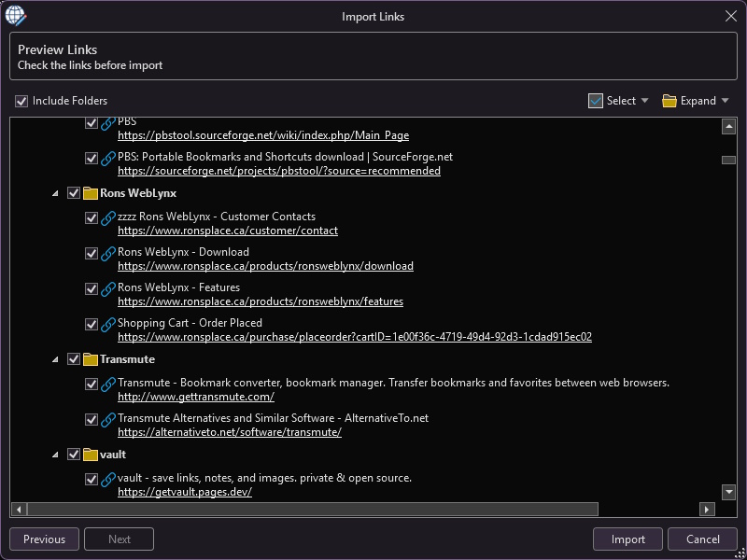
Task: Click link icon for Transmute - Bookmark converter entry
Action: click(x=108, y=384)
